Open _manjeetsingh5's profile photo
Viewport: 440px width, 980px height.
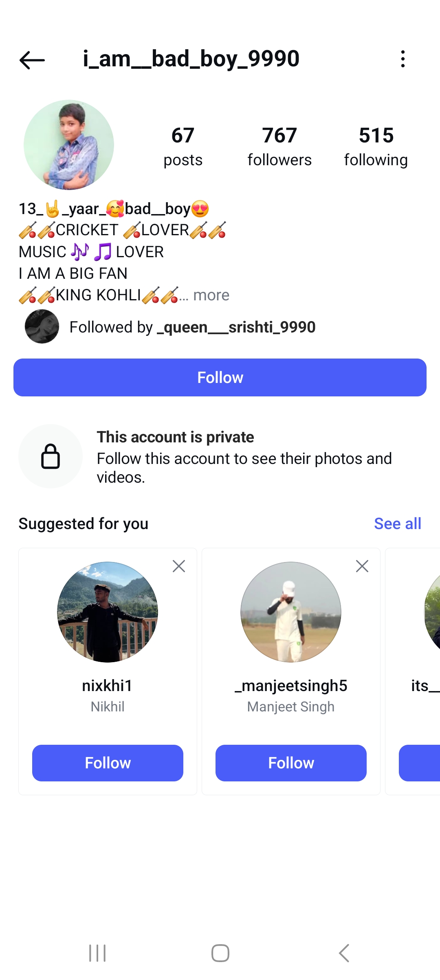tap(291, 612)
